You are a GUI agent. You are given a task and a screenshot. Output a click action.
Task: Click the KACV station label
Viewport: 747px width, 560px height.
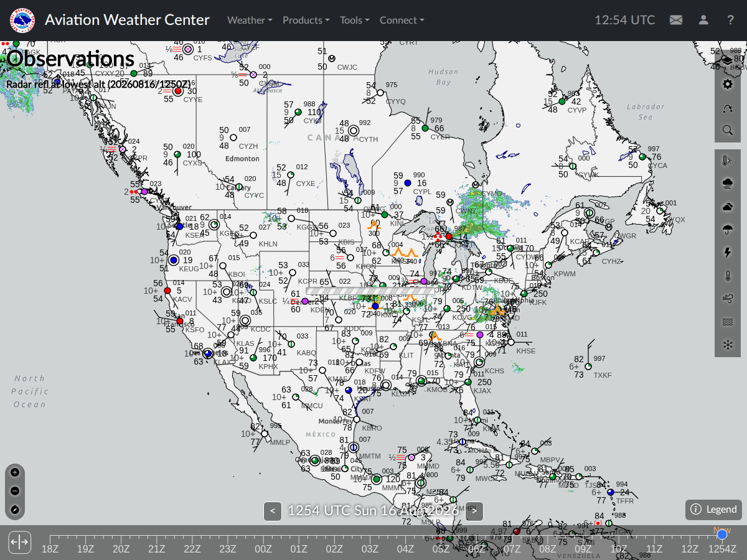coord(182,299)
